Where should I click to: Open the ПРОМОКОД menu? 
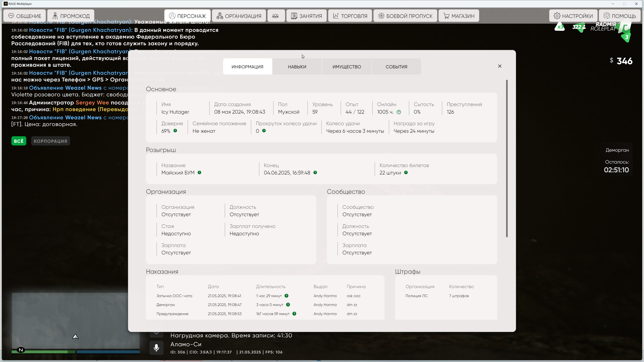71,16
